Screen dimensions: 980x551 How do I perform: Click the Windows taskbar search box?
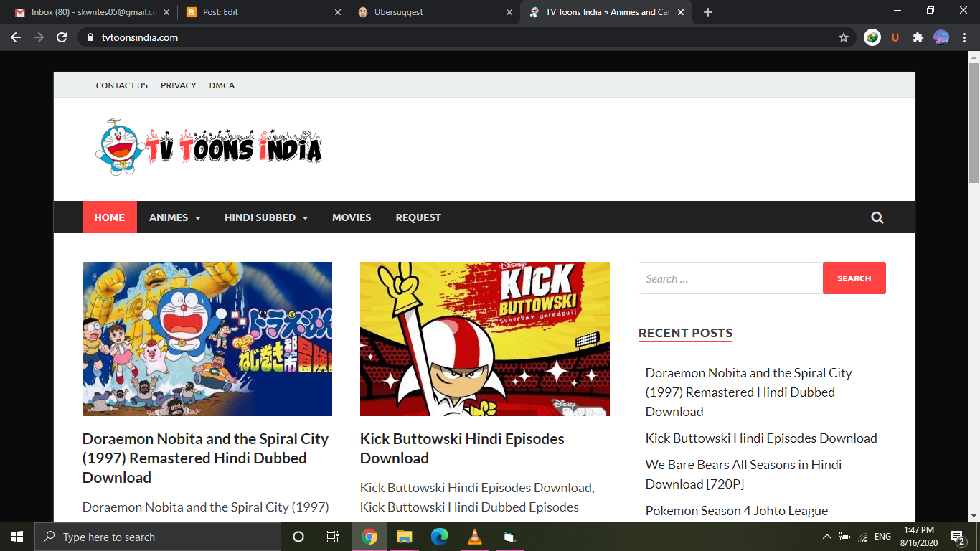(x=158, y=537)
